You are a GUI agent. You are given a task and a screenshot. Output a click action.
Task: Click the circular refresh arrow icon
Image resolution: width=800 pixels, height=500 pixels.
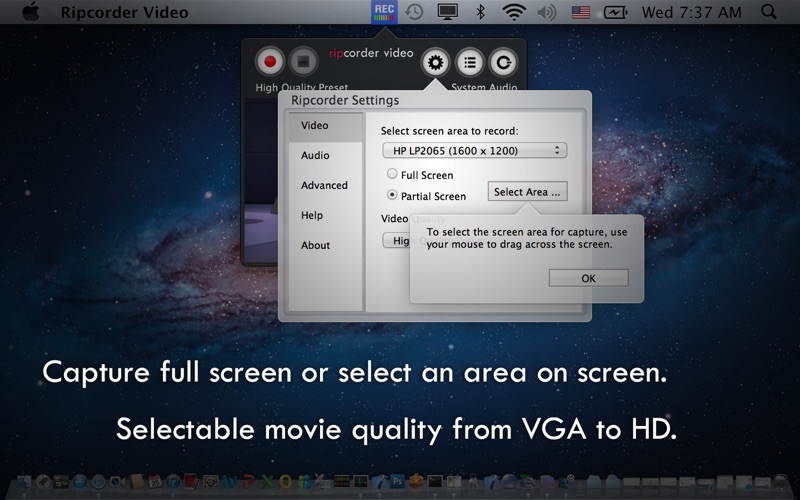click(505, 62)
